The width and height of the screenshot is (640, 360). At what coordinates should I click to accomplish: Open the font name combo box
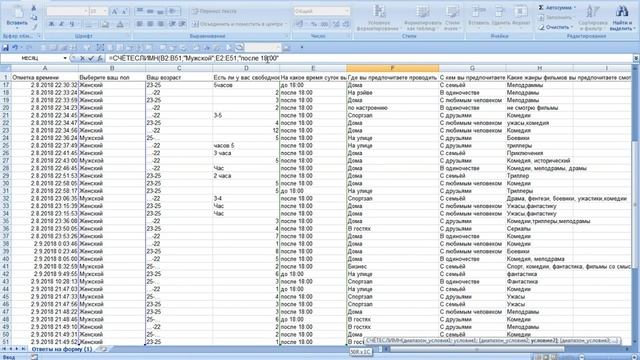[x=67, y=11]
